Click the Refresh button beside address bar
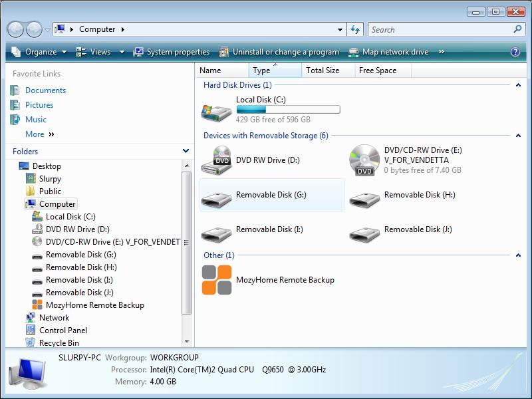532x399 pixels. [x=355, y=29]
